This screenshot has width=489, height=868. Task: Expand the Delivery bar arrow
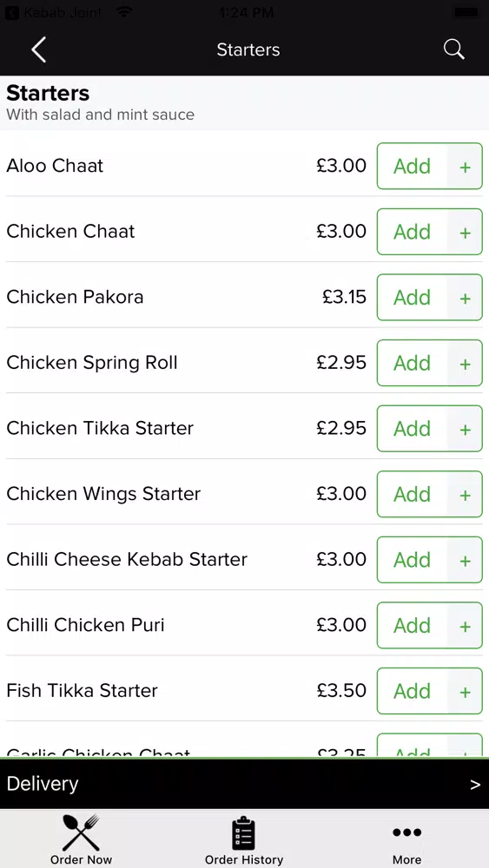point(475,785)
